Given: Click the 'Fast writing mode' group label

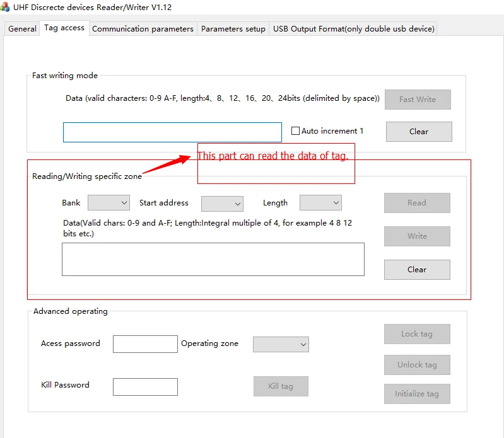Looking at the screenshot, I should (65, 76).
